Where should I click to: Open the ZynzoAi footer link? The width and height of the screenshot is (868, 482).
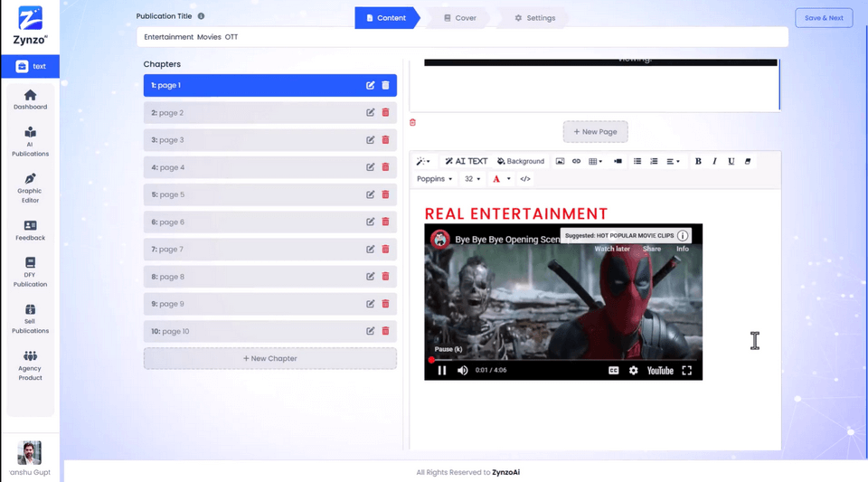click(x=506, y=472)
